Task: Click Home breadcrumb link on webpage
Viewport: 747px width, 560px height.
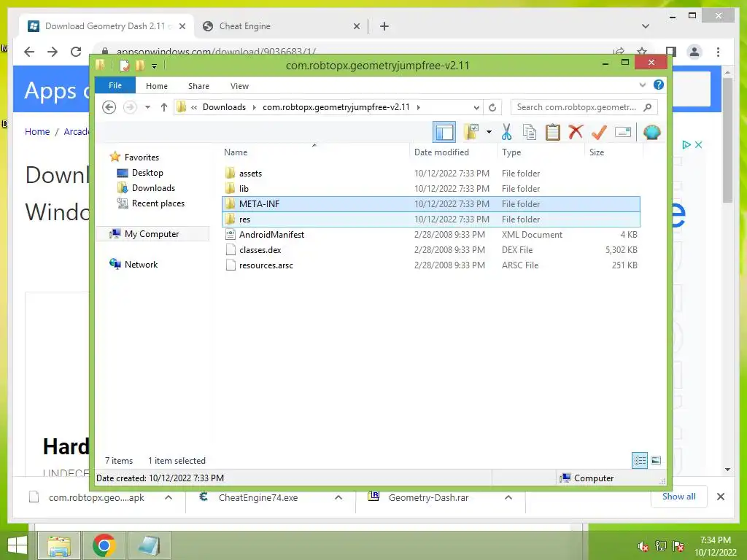Action: 37,131
